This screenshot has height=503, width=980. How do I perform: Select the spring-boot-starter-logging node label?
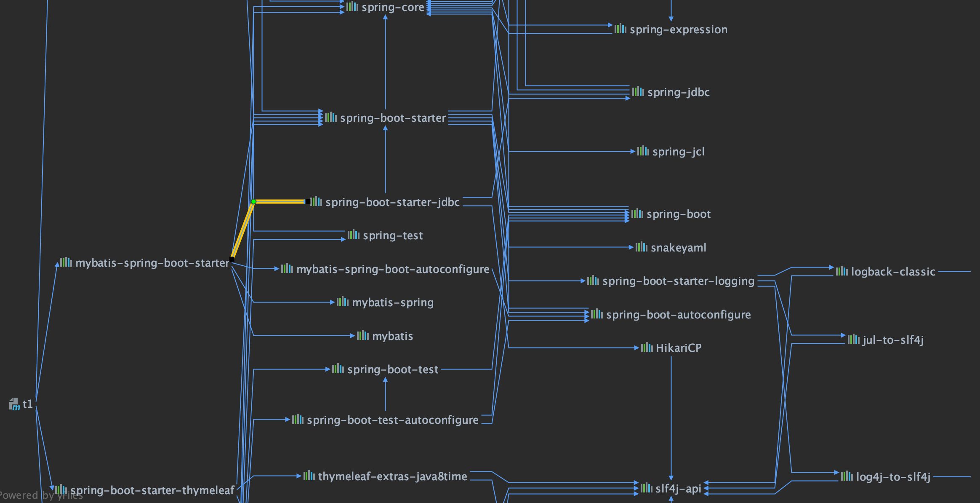click(678, 281)
